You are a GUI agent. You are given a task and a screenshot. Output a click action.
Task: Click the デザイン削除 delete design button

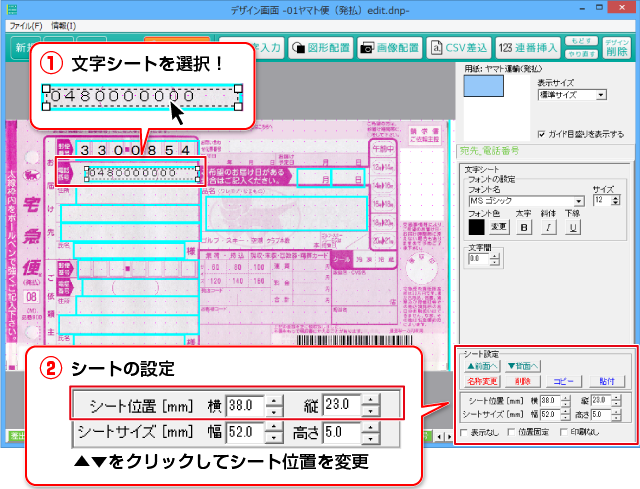click(616, 48)
